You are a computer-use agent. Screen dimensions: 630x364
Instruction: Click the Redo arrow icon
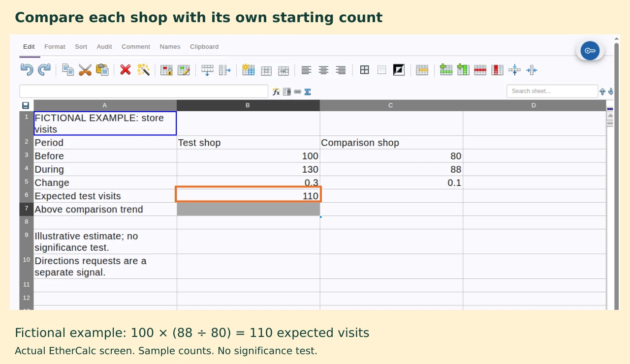(x=44, y=70)
